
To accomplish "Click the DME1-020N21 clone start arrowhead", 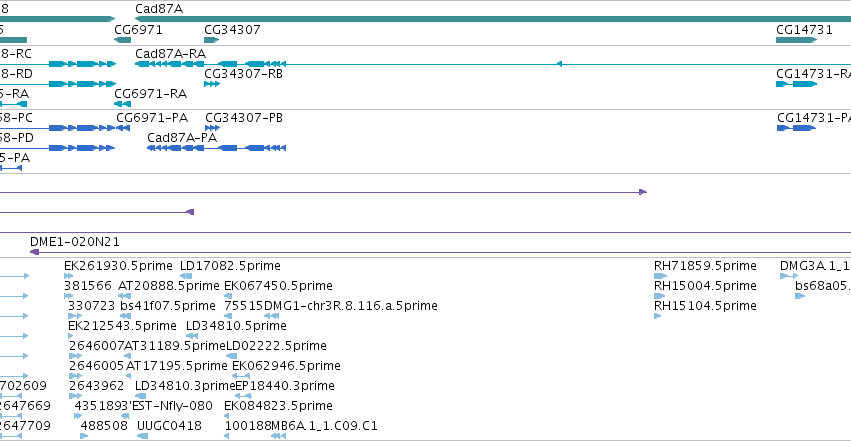I will (34, 252).
